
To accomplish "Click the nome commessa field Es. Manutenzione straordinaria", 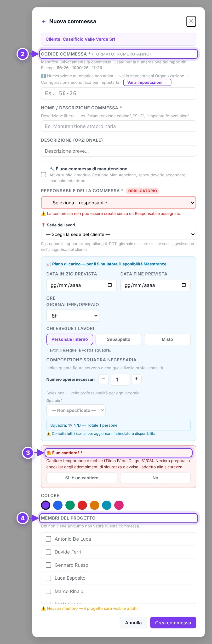I will click(x=118, y=126).
